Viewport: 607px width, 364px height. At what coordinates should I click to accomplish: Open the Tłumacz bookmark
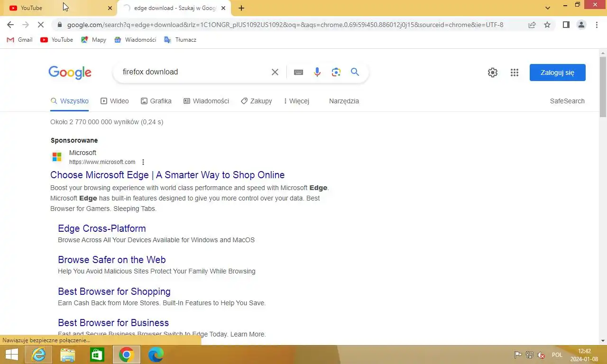180,40
